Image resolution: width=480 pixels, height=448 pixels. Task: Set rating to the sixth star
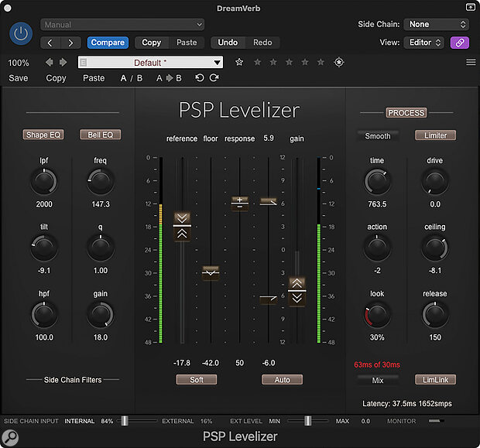(x=321, y=62)
